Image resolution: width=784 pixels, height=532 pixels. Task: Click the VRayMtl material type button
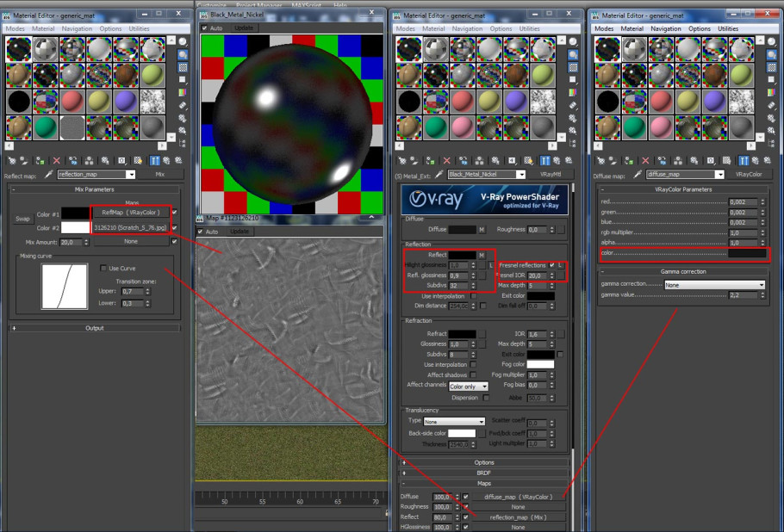[x=550, y=175]
